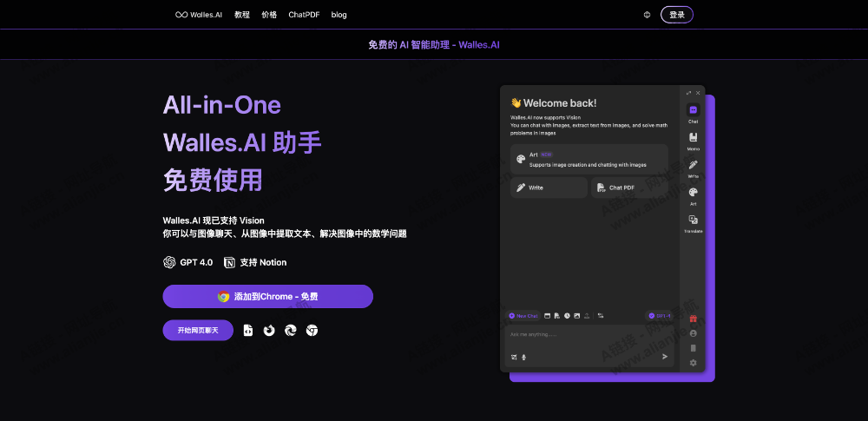Click the code file download icon

click(x=248, y=331)
